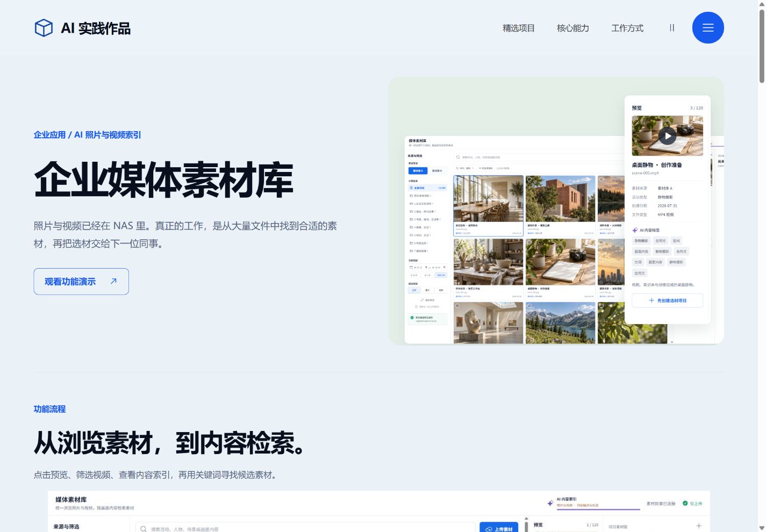
Task: Click the 3 / 120 preview counter
Action: [x=697, y=108]
